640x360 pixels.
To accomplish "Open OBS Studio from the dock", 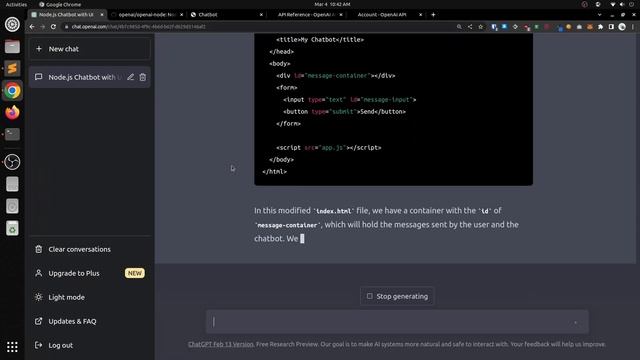I will click(x=12, y=162).
